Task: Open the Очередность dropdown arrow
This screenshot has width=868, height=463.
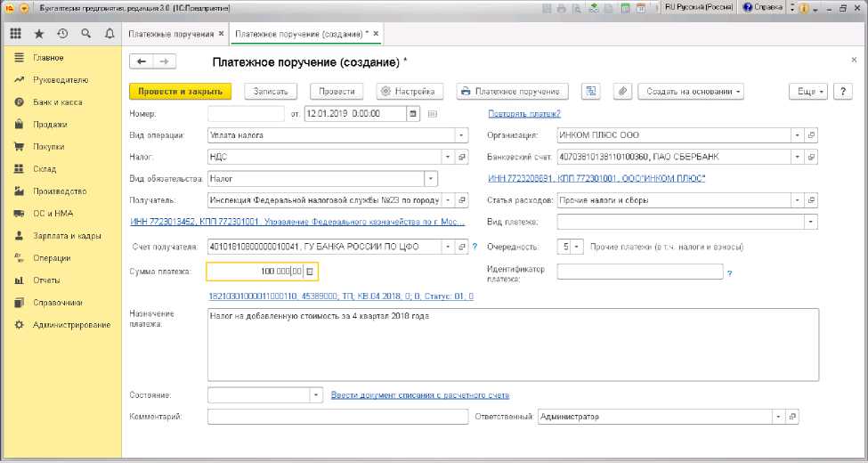Action: (577, 247)
